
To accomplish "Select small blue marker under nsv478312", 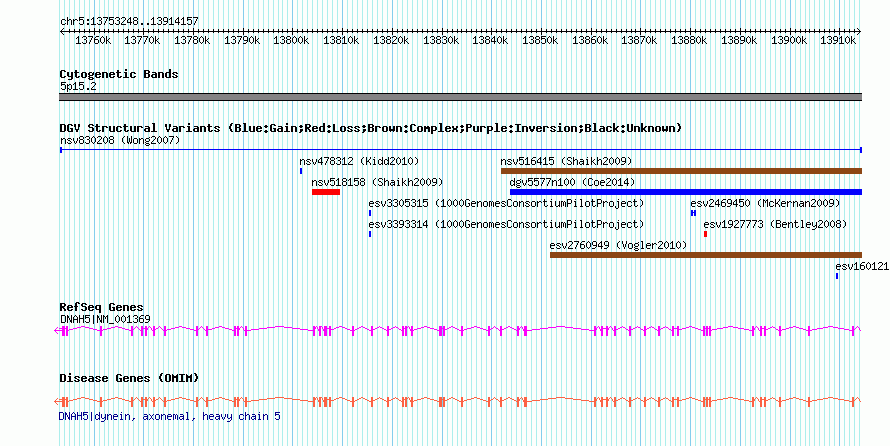I will [x=301, y=171].
